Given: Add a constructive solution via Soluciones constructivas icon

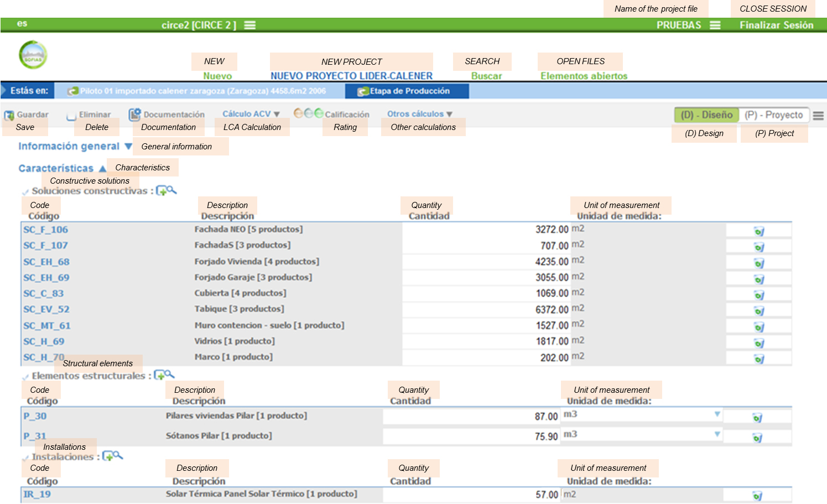Looking at the screenshot, I should 167,191.
